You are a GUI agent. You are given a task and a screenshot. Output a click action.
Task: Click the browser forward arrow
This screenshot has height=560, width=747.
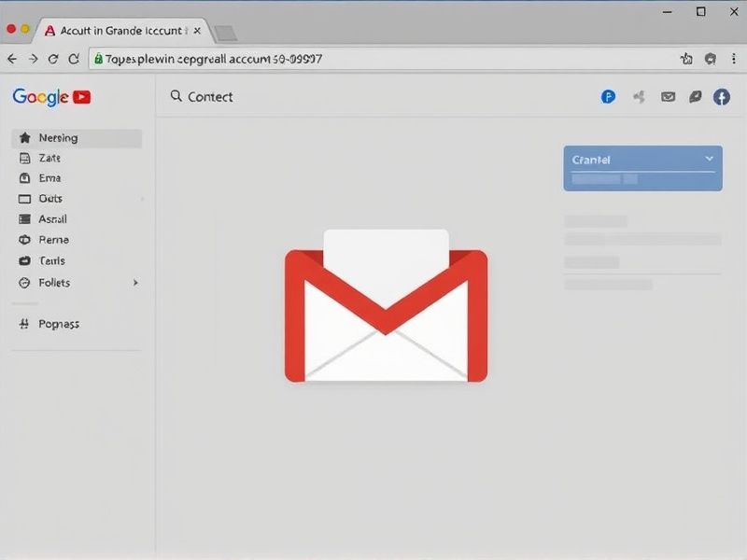[x=33, y=59]
